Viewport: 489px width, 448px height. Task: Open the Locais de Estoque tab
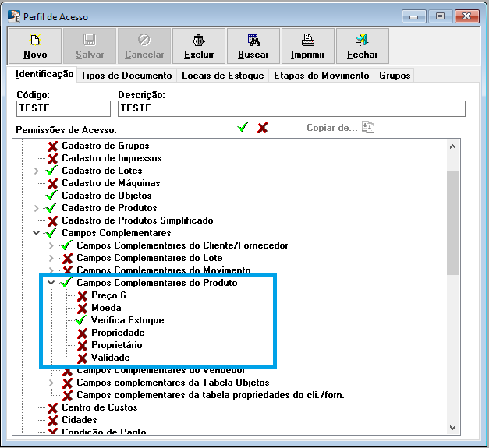point(222,76)
